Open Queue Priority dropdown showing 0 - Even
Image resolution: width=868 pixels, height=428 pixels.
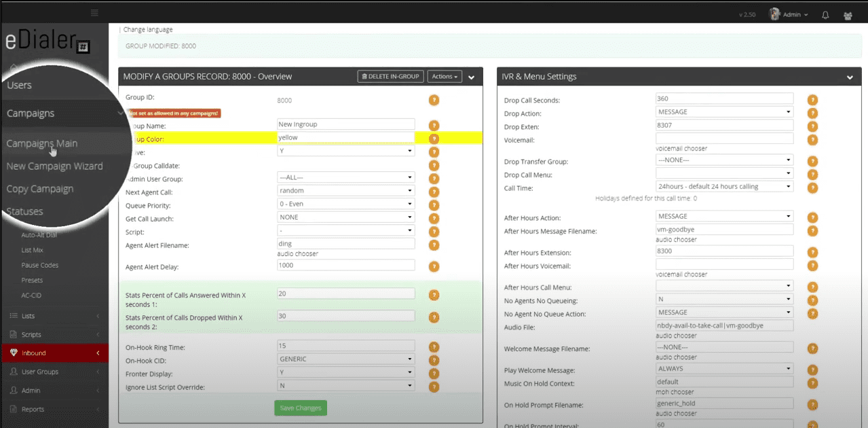(x=346, y=204)
